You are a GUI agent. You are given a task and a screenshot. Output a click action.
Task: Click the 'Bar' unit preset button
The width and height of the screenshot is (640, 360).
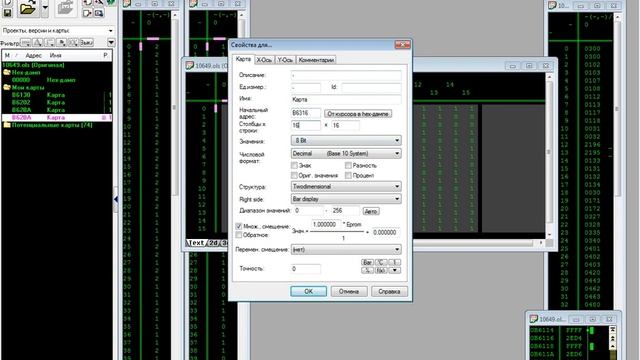367,262
